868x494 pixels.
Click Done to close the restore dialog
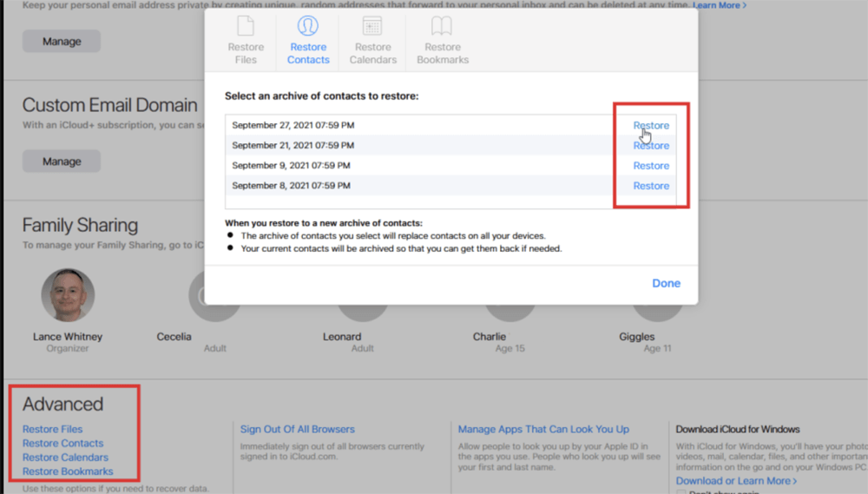pos(666,283)
